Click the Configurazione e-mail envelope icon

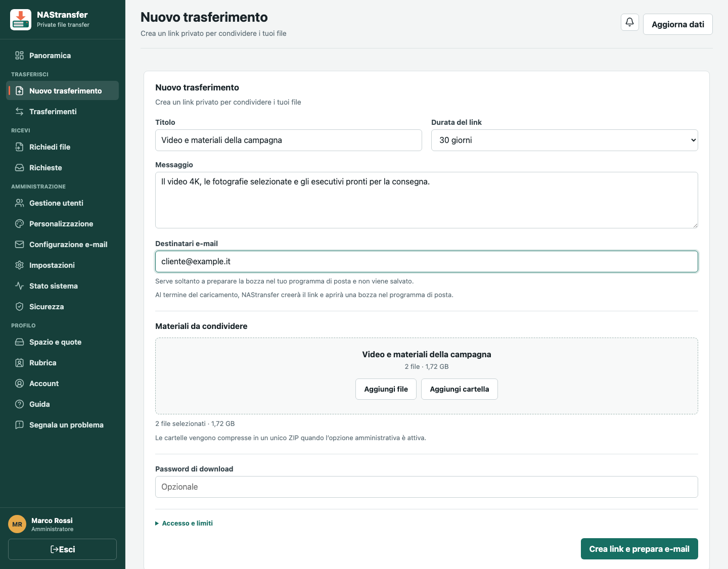[19, 245]
